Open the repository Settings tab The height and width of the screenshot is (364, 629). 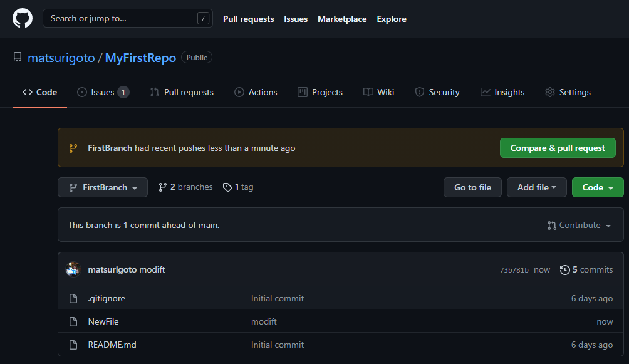[x=568, y=92]
